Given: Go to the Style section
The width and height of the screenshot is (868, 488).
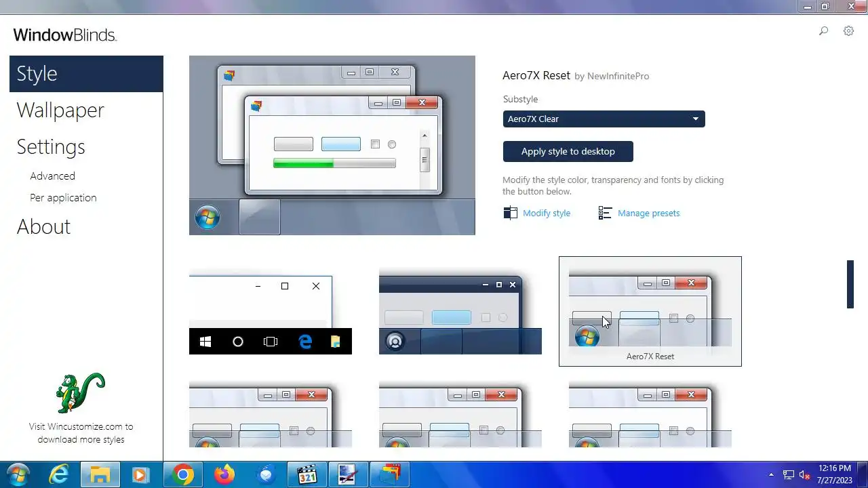Looking at the screenshot, I should pyautogui.click(x=86, y=74).
